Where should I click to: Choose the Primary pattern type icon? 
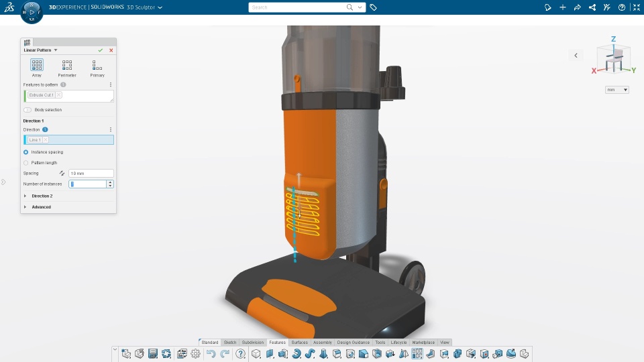click(x=97, y=65)
